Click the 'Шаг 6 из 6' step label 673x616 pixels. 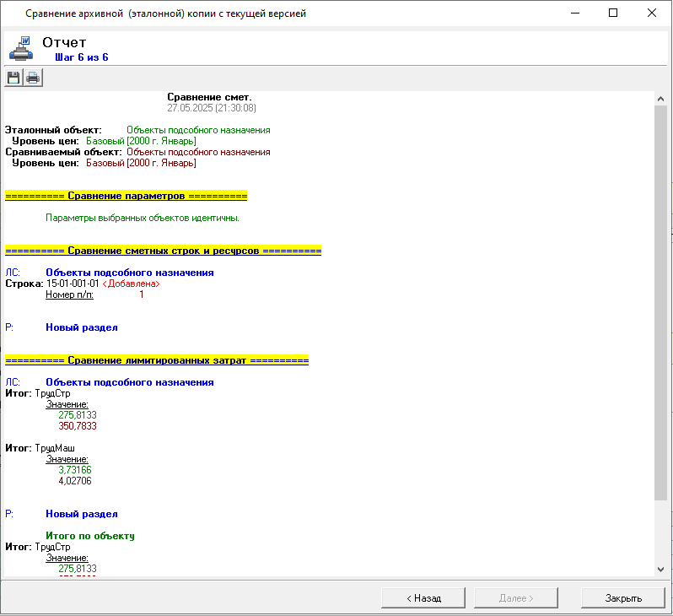[81, 57]
